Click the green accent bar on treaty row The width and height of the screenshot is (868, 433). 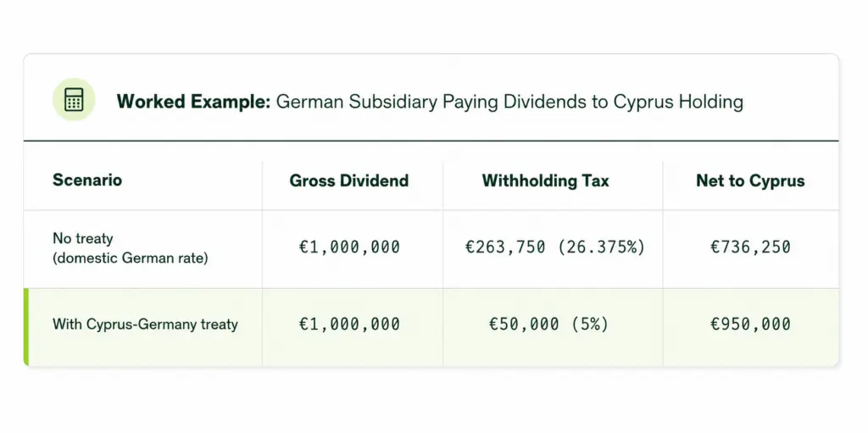pos(26,327)
